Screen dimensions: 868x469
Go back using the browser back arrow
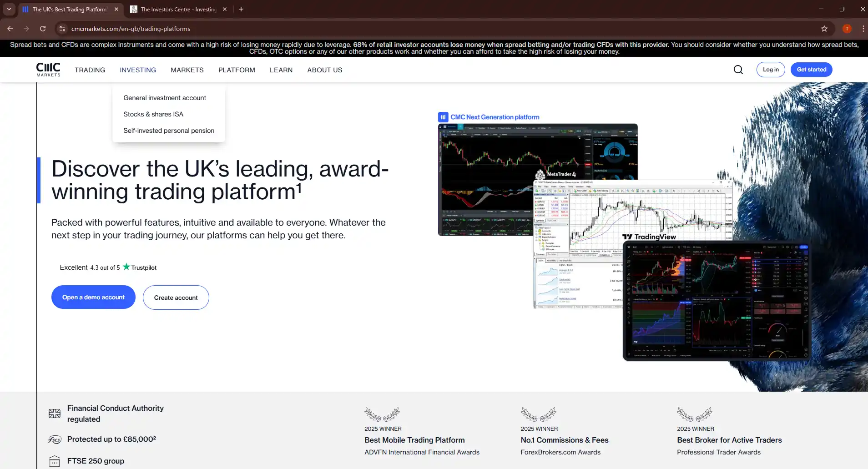coord(10,29)
